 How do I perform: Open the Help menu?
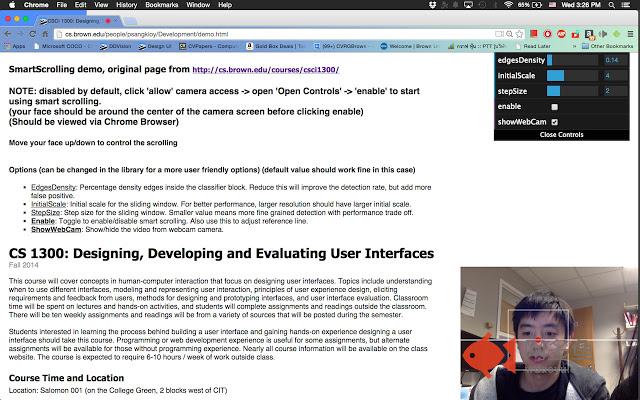point(225,5)
